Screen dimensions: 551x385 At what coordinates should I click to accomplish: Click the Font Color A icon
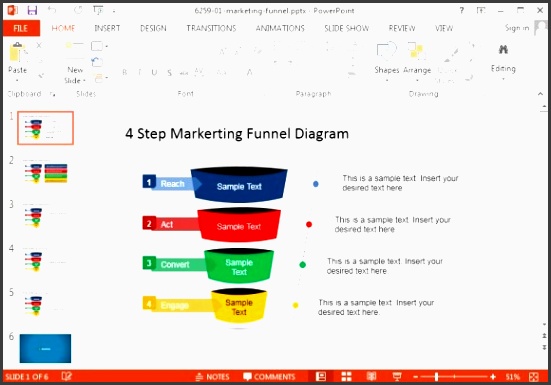[x=249, y=72]
